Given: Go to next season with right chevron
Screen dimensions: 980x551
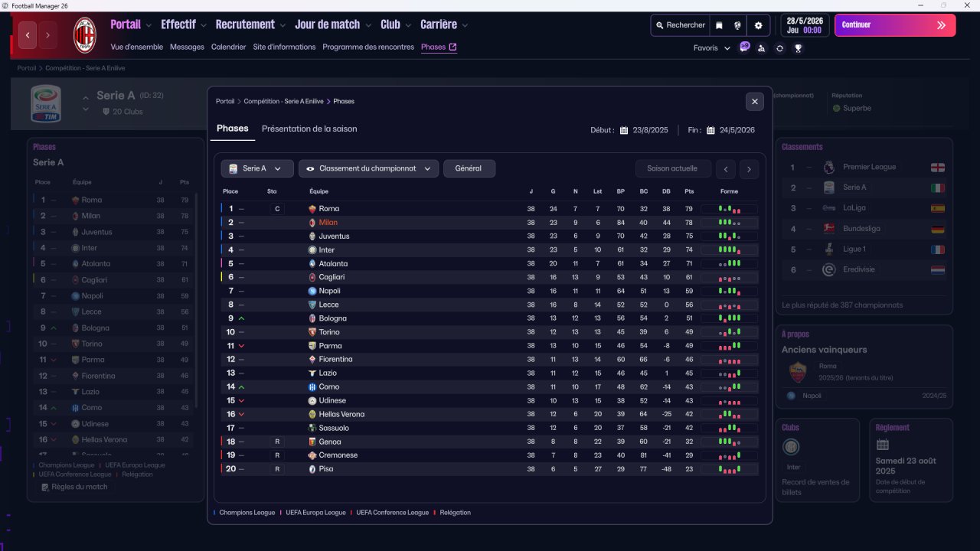Looking at the screenshot, I should click(749, 169).
